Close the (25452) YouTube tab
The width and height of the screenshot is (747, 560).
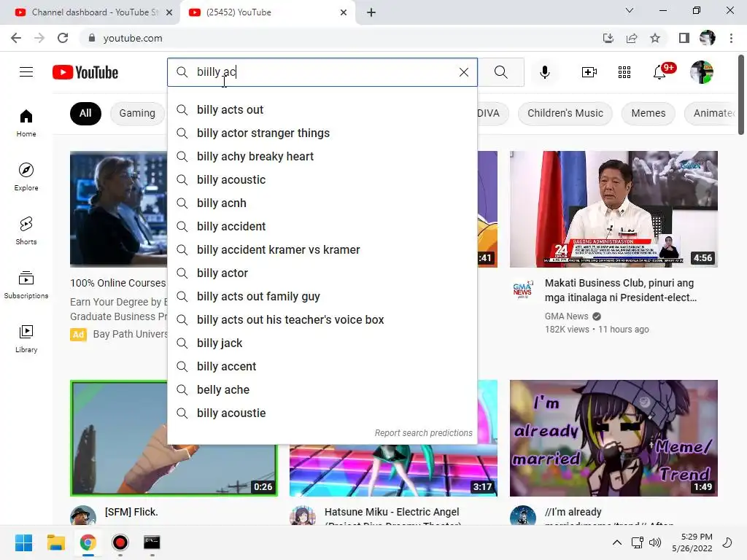pos(344,12)
